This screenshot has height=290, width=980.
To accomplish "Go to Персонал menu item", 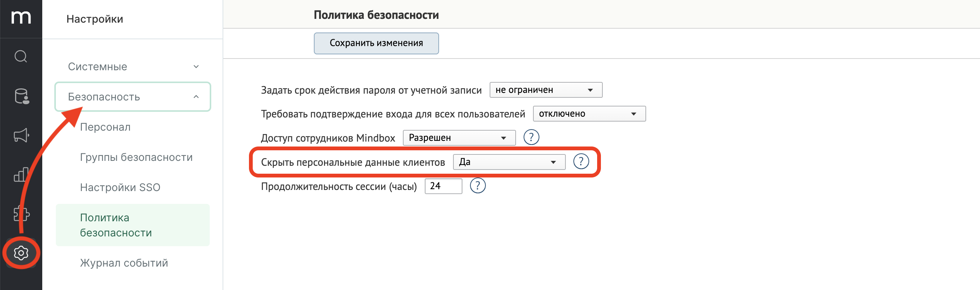I will pos(105,127).
